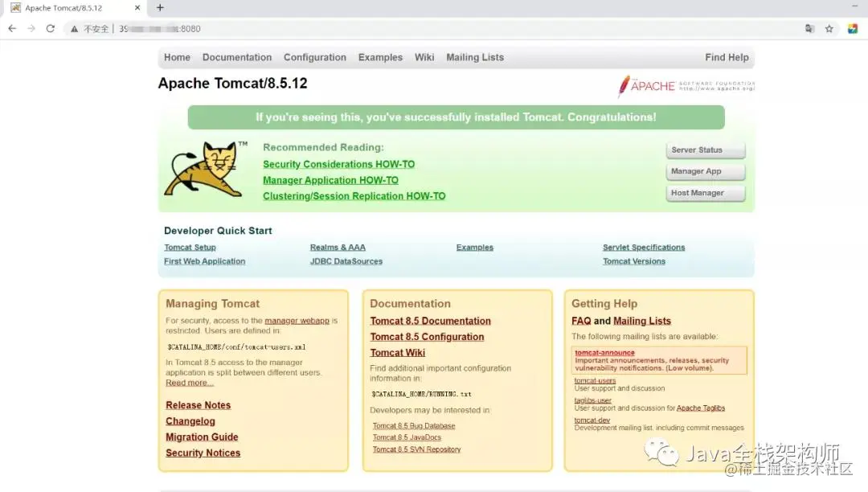Reload the page with refresh icon
Viewport: 868px width, 492px height.
click(x=51, y=29)
